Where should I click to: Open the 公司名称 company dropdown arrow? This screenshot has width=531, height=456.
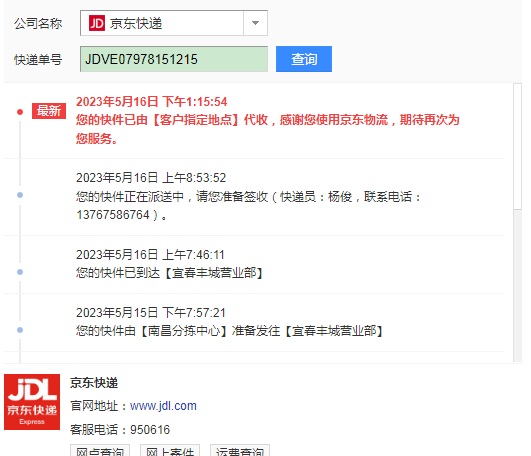click(255, 23)
